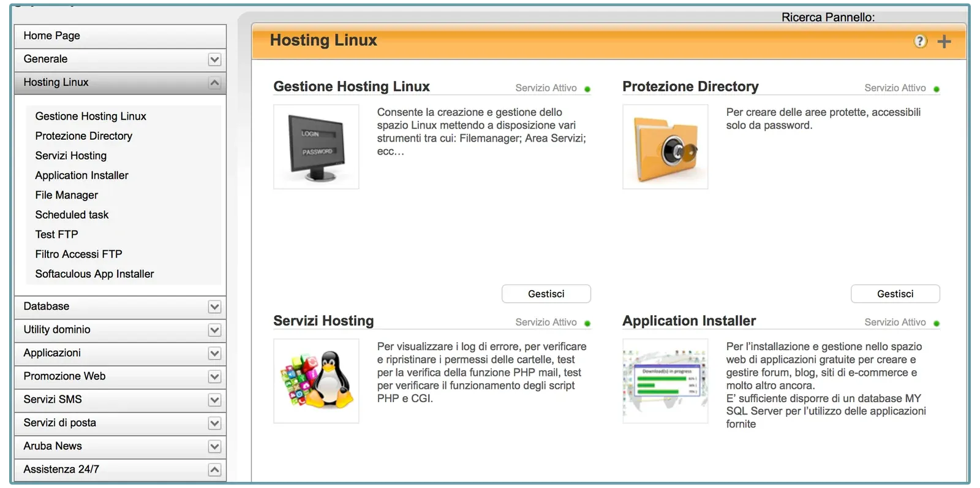
Task: Open File Manager from sidebar
Action: pos(67,195)
